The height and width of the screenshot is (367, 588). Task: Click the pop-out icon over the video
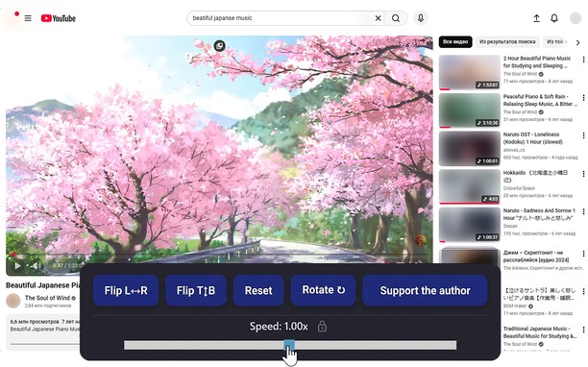219,46
